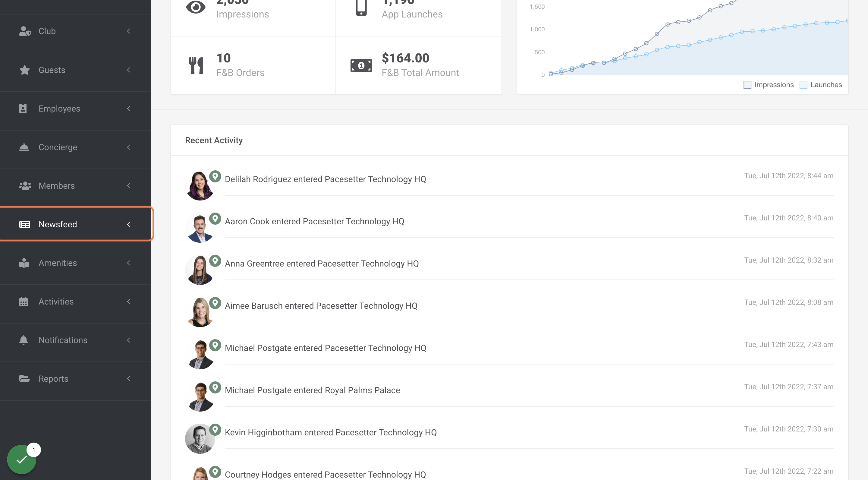This screenshot has height=480, width=868.
Task: Expand the Newsfeed menu chevron
Action: click(x=128, y=224)
